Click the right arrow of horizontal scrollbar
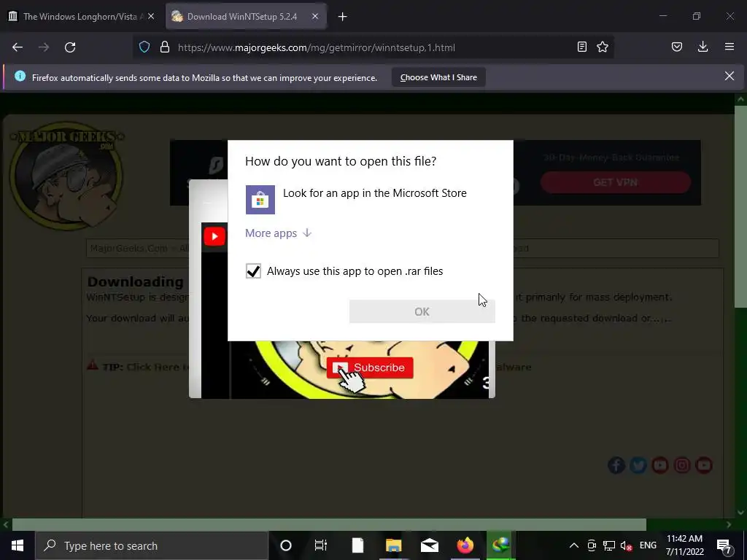747x560 pixels. click(729, 525)
